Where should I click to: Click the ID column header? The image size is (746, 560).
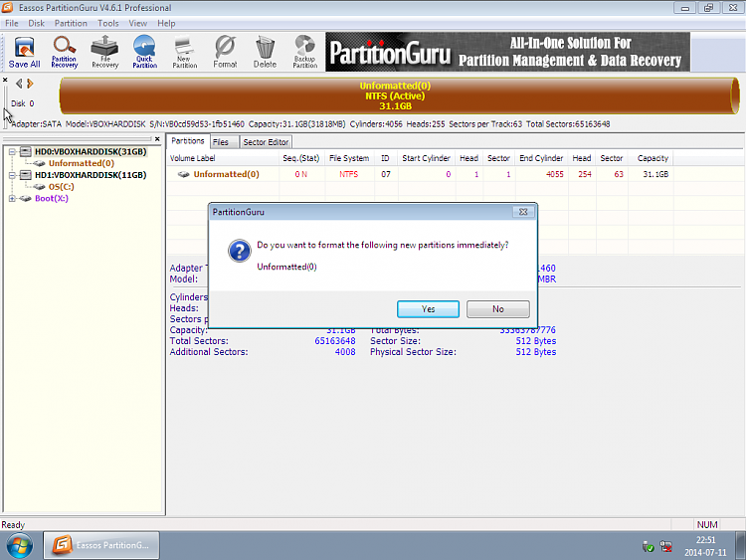pyautogui.click(x=385, y=158)
